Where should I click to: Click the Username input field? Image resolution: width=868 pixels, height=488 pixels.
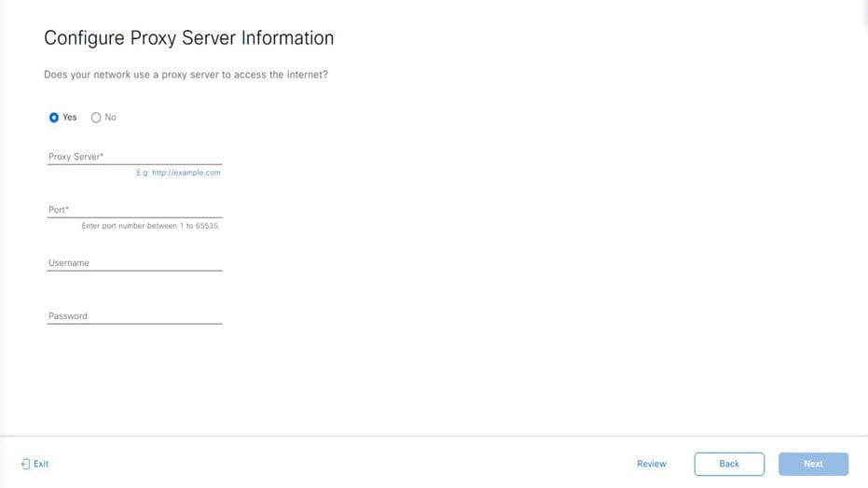coord(134,262)
